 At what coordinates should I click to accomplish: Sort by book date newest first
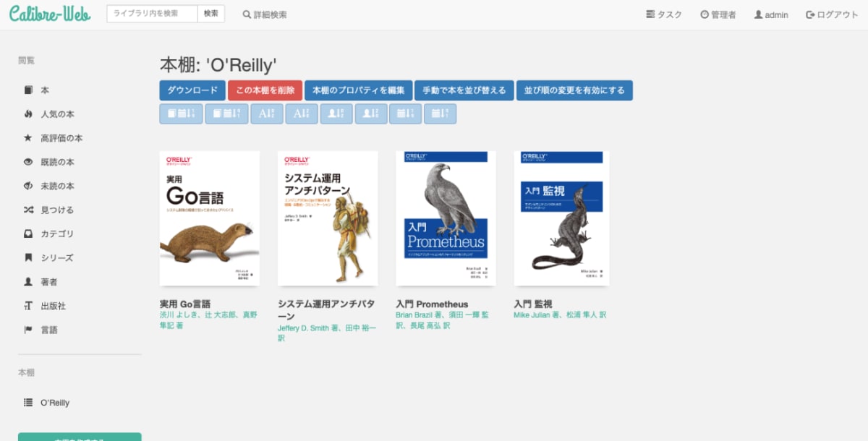181,114
